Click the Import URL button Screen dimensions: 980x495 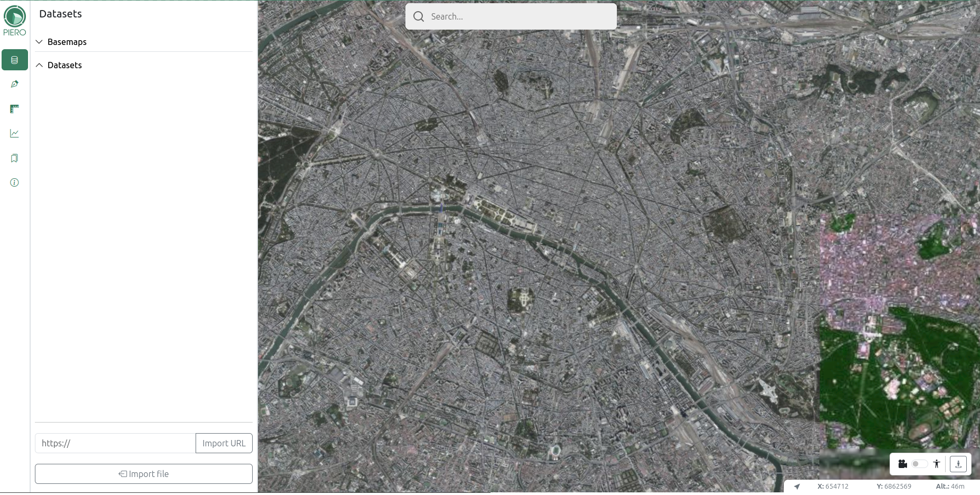tap(224, 443)
